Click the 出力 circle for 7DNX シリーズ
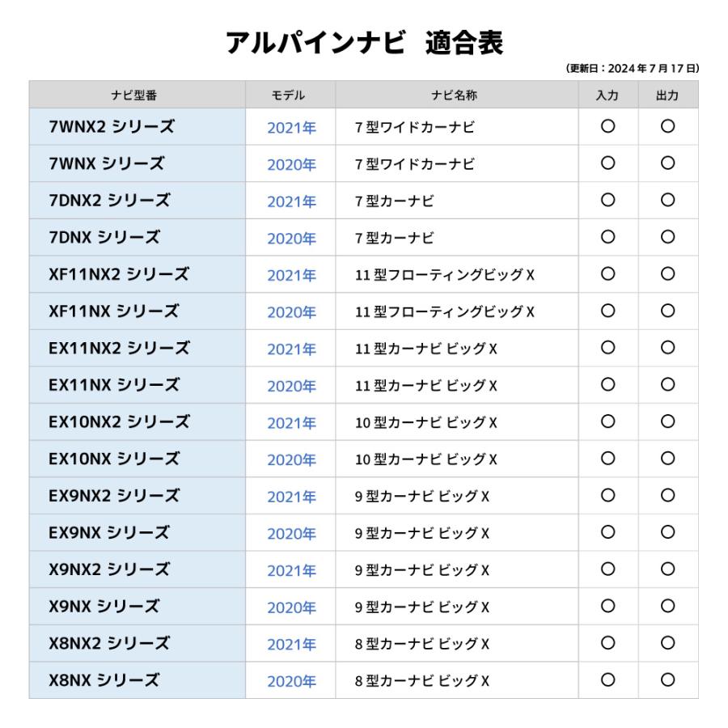This screenshot has width=728, height=728. click(x=668, y=237)
